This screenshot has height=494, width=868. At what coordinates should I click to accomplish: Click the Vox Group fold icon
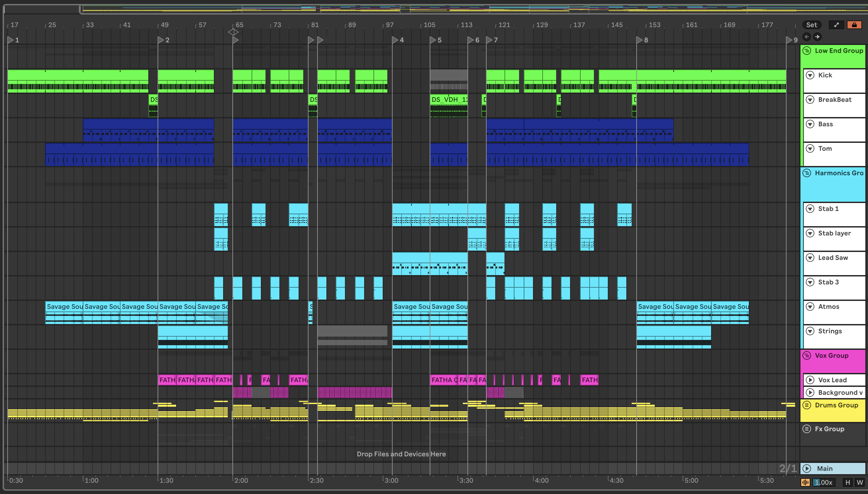[807, 355]
